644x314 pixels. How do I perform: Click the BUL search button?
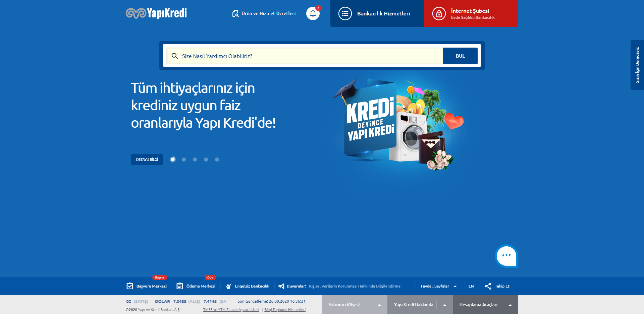pos(460,56)
